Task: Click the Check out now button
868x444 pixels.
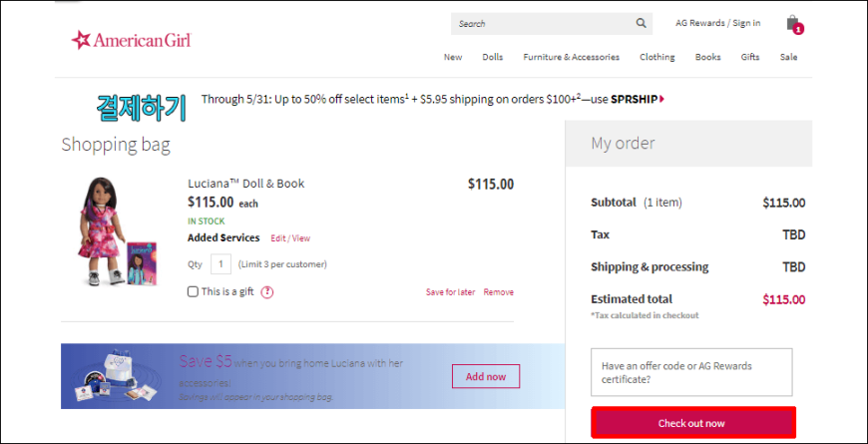Action: click(x=691, y=423)
